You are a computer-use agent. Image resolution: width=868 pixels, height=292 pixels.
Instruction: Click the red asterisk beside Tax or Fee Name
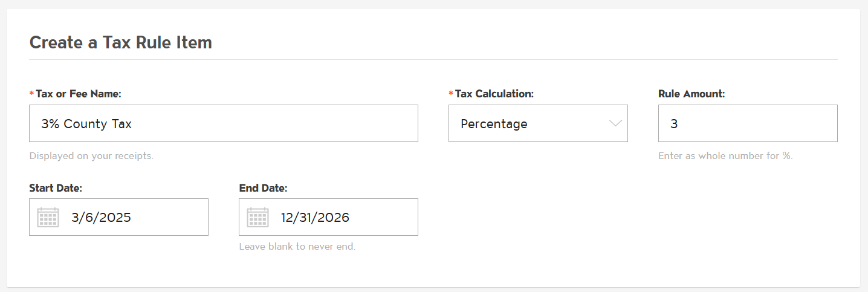(x=31, y=94)
